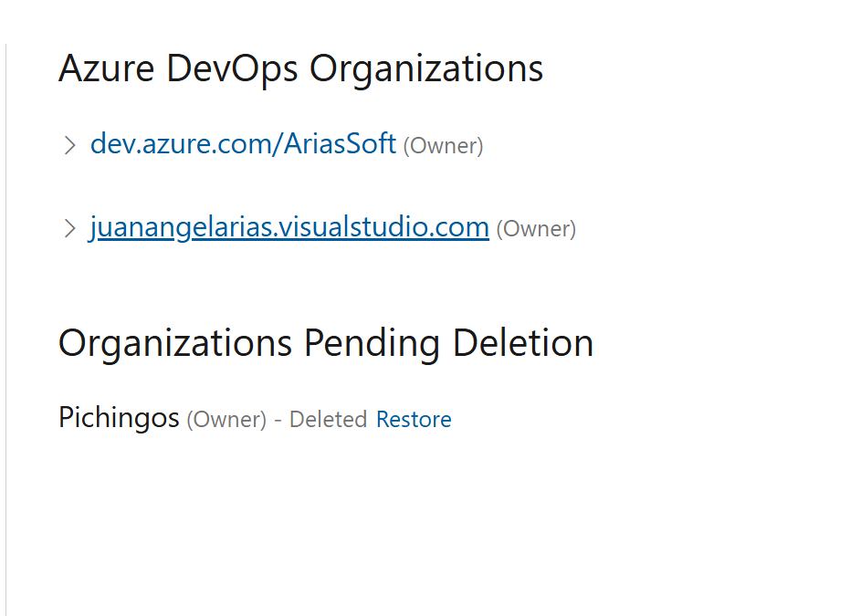Open the dev.azure.com/AriasSoft link
850x616 pixels.
[x=243, y=144]
